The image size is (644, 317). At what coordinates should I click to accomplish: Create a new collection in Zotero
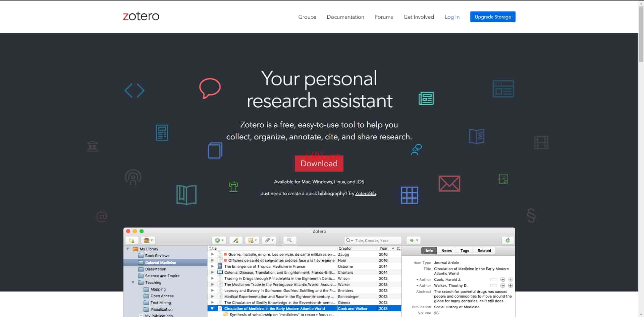click(132, 240)
